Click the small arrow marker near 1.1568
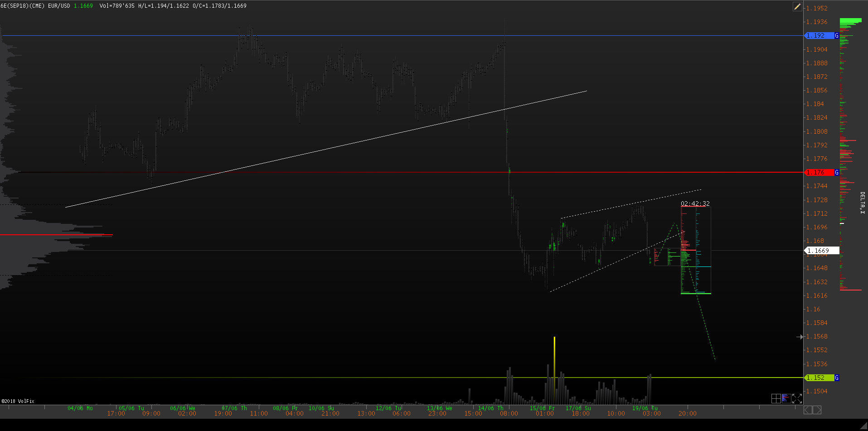Viewport: 868px width, 431px height. [x=800, y=337]
